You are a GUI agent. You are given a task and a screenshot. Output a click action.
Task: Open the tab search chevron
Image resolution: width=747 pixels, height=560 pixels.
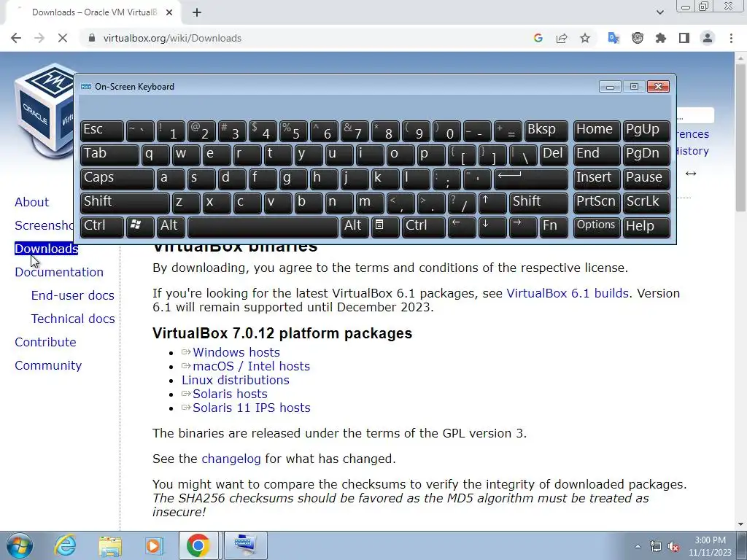pyautogui.click(x=659, y=12)
